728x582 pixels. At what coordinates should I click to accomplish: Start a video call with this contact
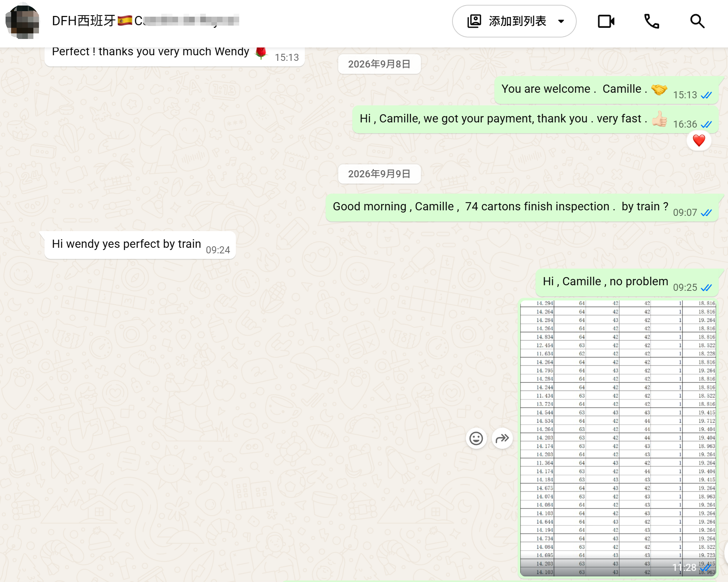click(x=606, y=21)
